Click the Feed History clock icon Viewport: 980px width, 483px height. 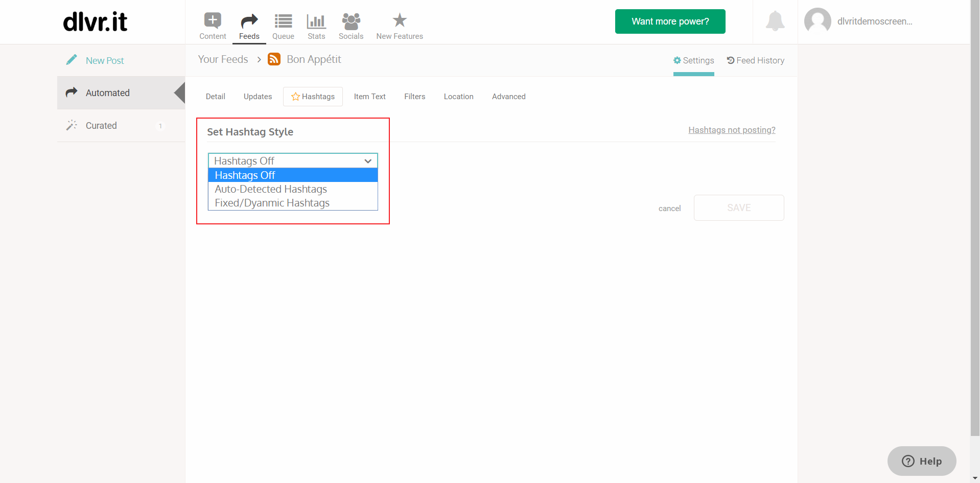(731, 60)
